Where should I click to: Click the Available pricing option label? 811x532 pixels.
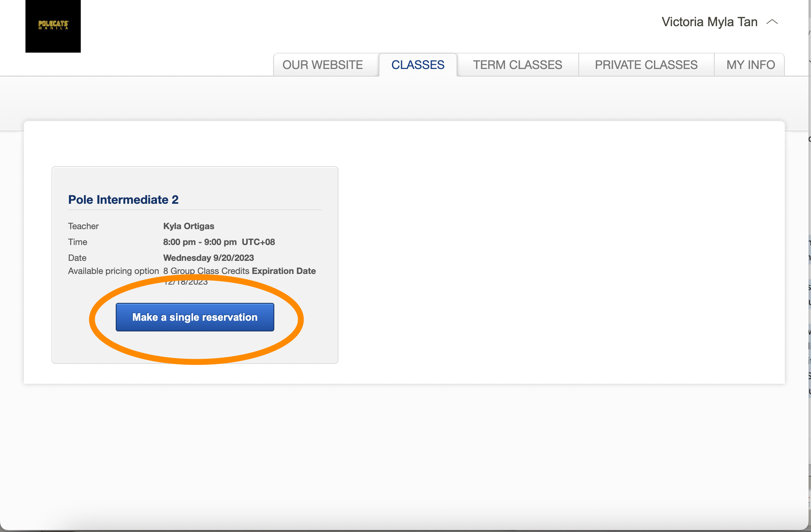113,271
